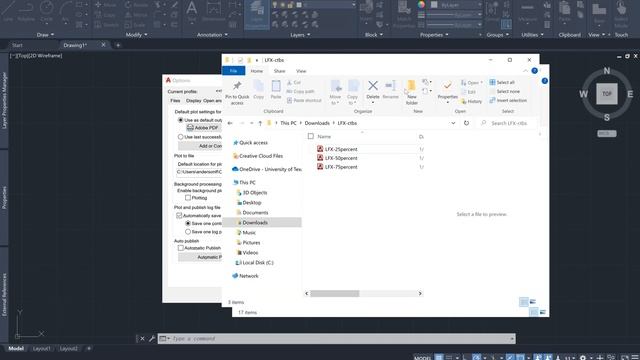This screenshot has height=360, width=640.
Task: Open the layer name dropdown in Layers panel
Action: [x=353, y=5]
